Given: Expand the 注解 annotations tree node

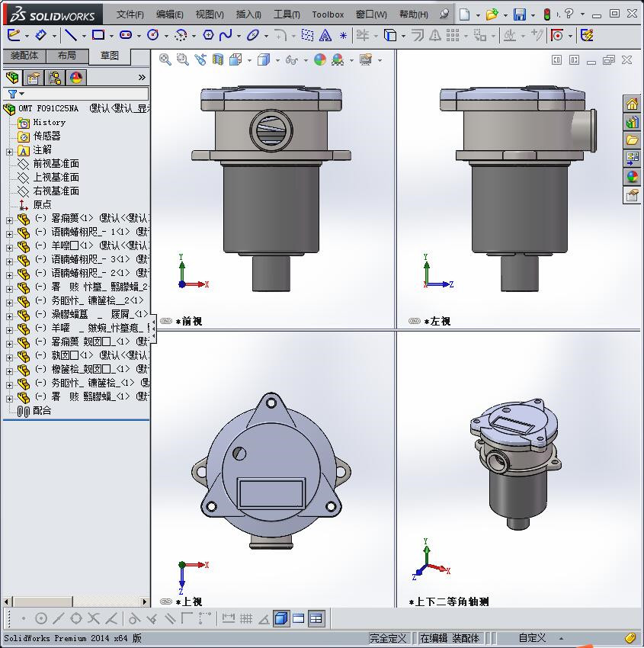Looking at the screenshot, I should 9,151.
